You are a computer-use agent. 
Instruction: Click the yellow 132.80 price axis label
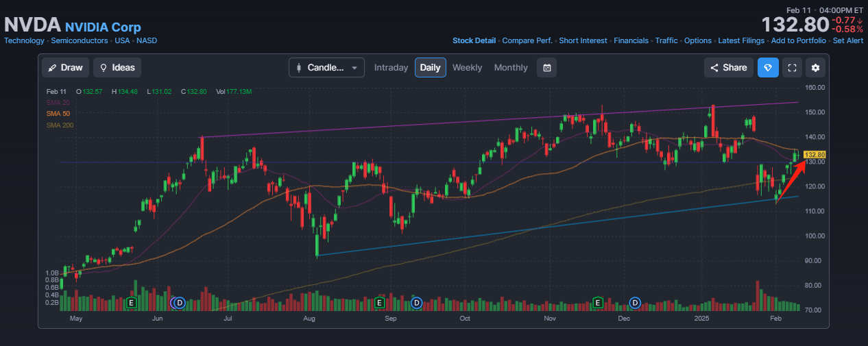click(815, 155)
